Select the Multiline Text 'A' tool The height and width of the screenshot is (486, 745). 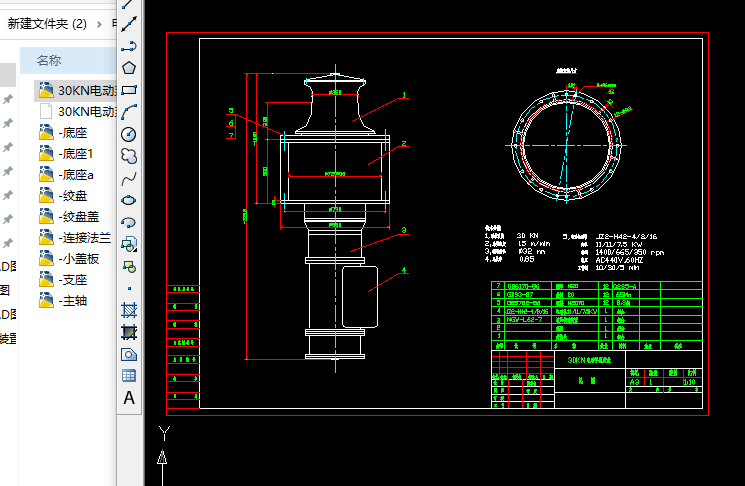pos(129,398)
